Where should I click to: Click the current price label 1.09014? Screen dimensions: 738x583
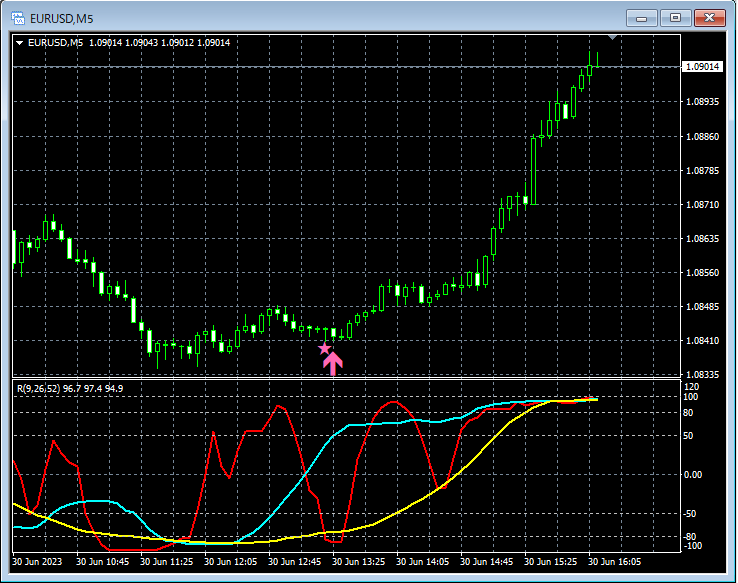click(x=702, y=67)
